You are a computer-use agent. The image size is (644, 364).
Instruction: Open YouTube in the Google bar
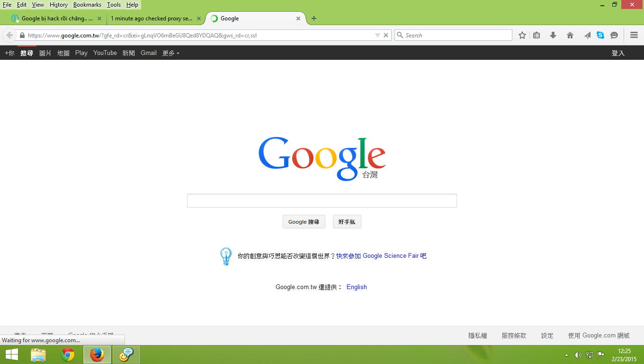pyautogui.click(x=105, y=53)
